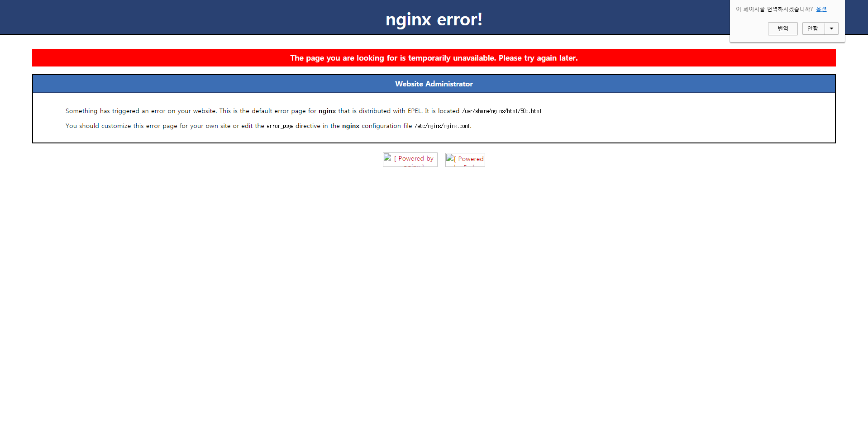Click the 번역 translate button
Image resolution: width=868 pixels, height=432 pixels.
[x=782, y=28]
